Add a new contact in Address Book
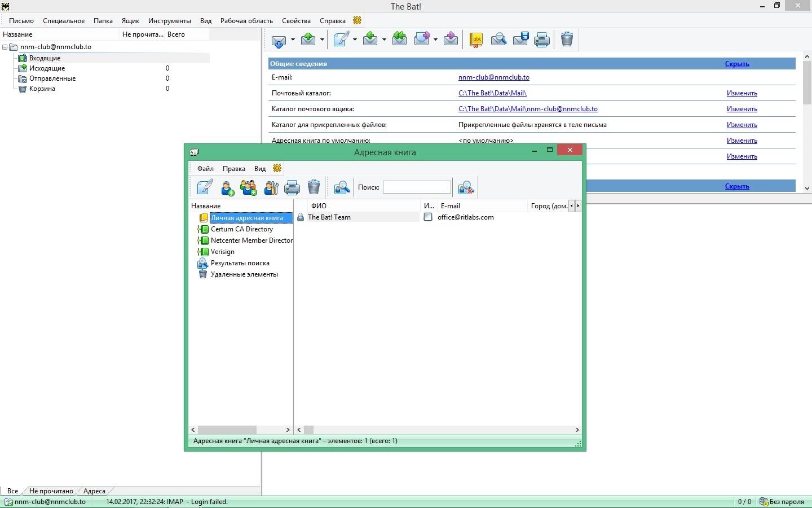 (x=228, y=187)
